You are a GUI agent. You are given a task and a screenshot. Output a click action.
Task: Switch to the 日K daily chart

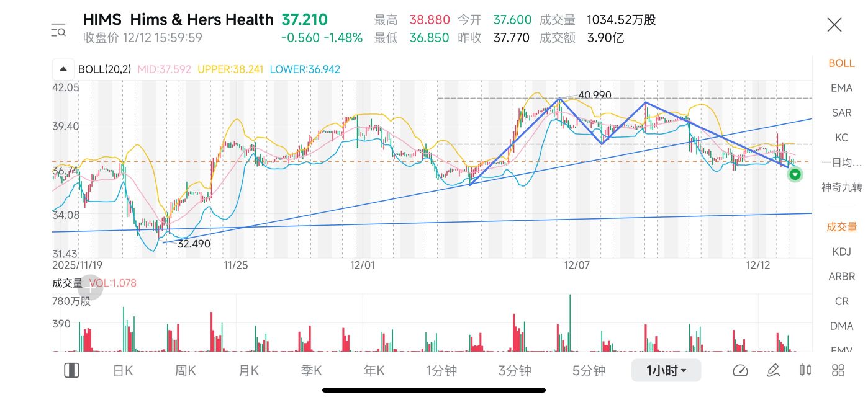[x=123, y=371]
